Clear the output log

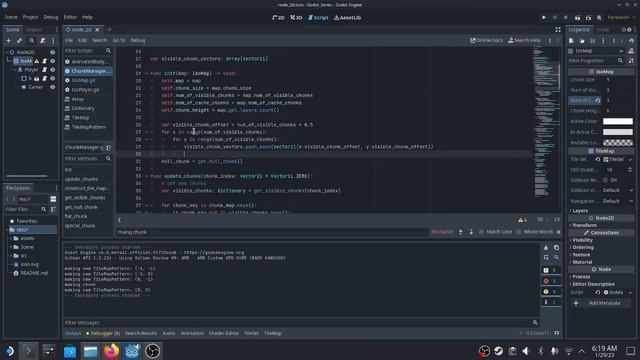coord(546,248)
